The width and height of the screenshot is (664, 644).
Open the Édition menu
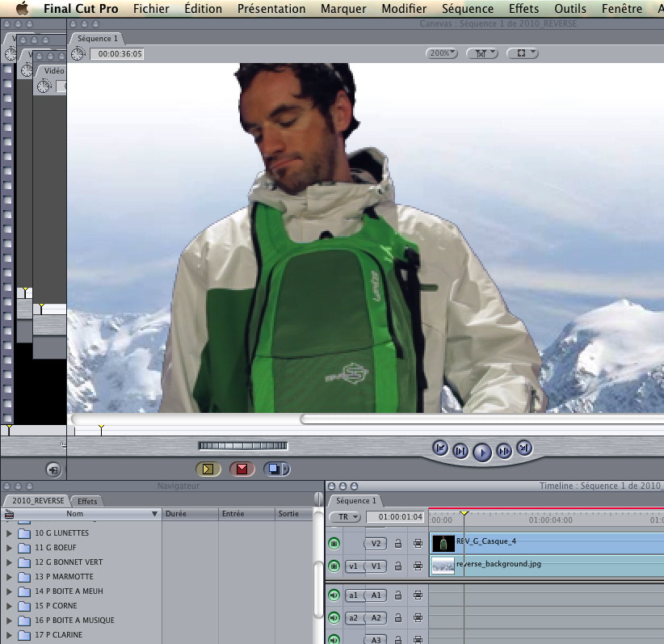(x=204, y=8)
